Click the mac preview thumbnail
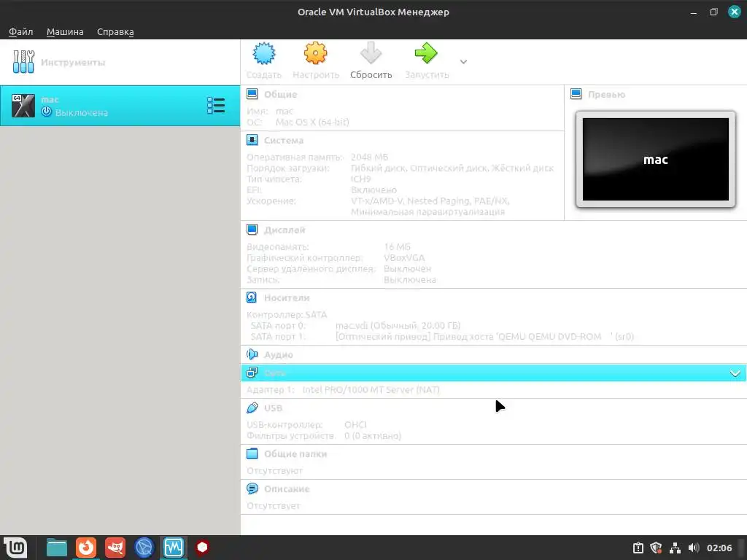The width and height of the screenshot is (747, 560). pos(656,160)
